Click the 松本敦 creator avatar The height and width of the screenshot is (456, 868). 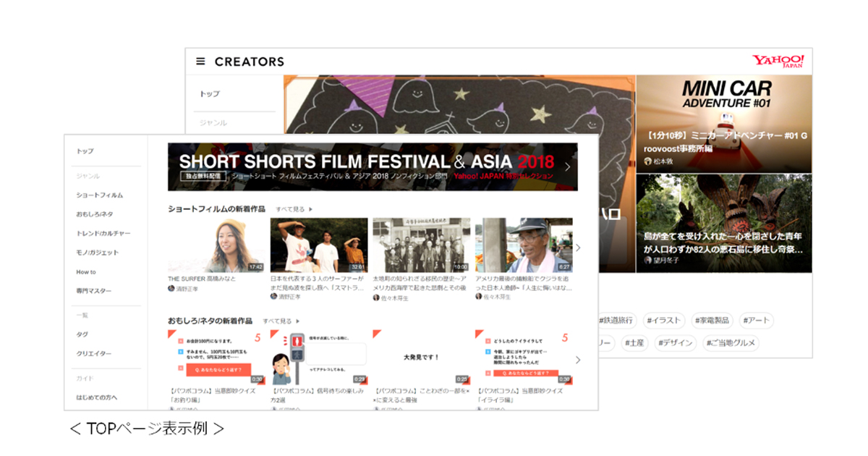(x=648, y=161)
